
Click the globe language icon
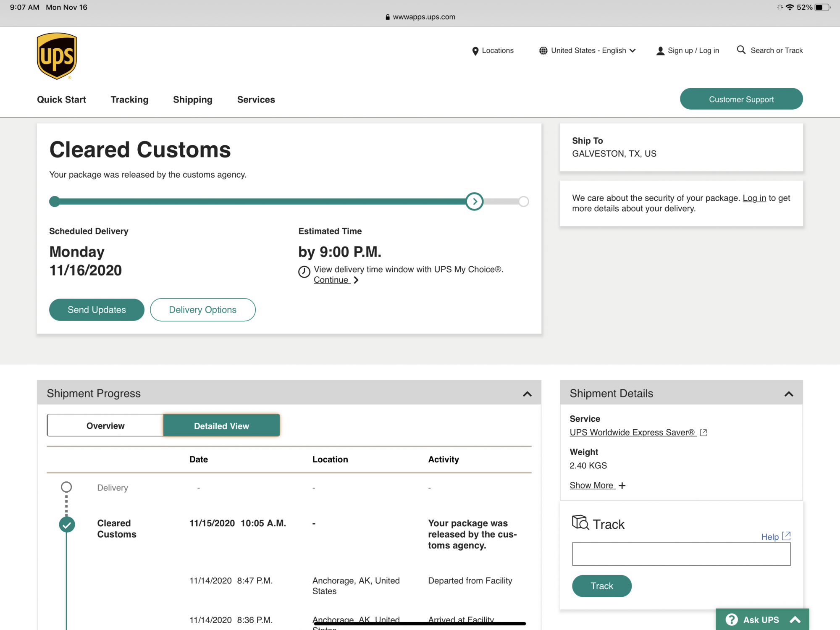(543, 51)
